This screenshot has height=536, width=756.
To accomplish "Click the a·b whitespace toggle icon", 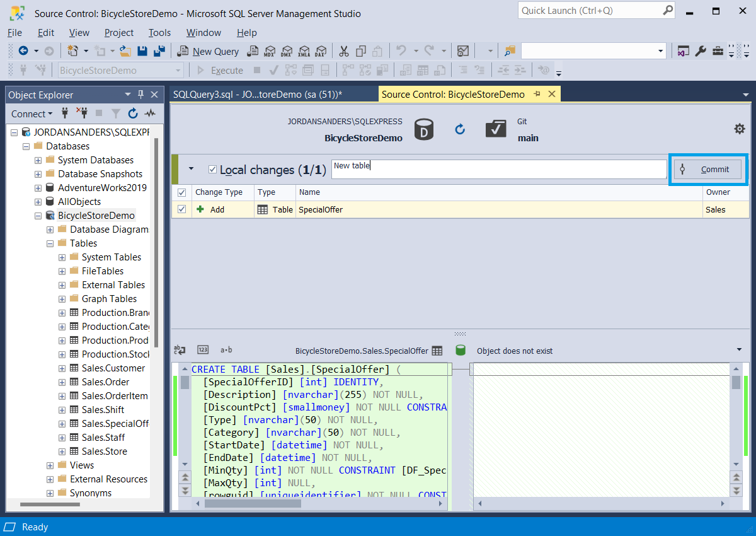I will click(226, 350).
